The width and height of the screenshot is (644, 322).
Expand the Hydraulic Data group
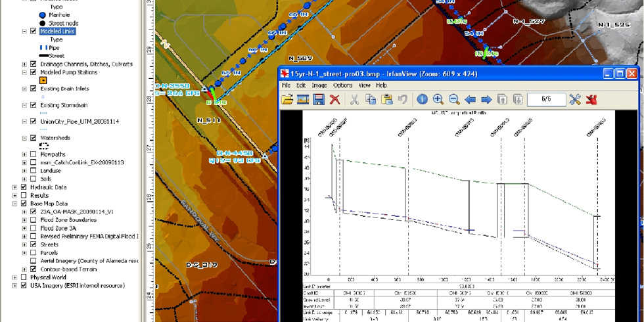(14, 187)
